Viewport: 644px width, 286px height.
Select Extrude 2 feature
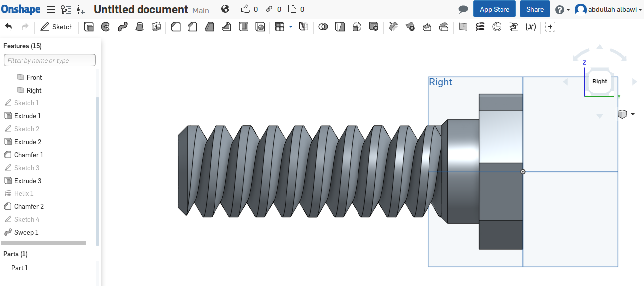pyautogui.click(x=27, y=142)
